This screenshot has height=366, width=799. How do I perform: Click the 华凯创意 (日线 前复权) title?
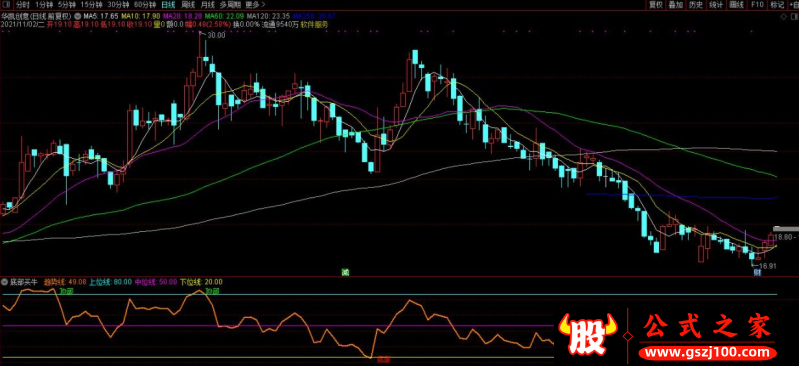click(37, 16)
